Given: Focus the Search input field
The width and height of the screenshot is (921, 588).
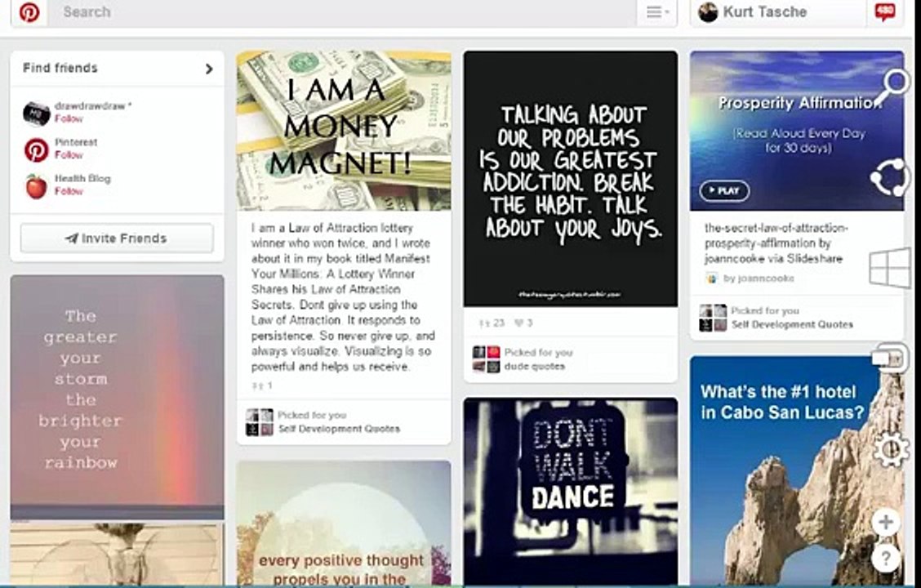Looking at the screenshot, I should click(342, 11).
